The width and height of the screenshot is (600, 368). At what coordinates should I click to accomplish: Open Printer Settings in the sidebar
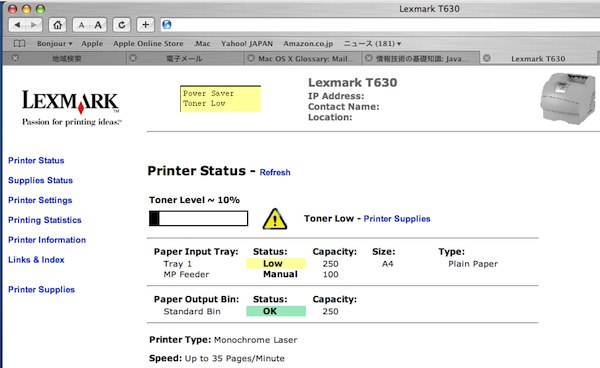click(40, 200)
